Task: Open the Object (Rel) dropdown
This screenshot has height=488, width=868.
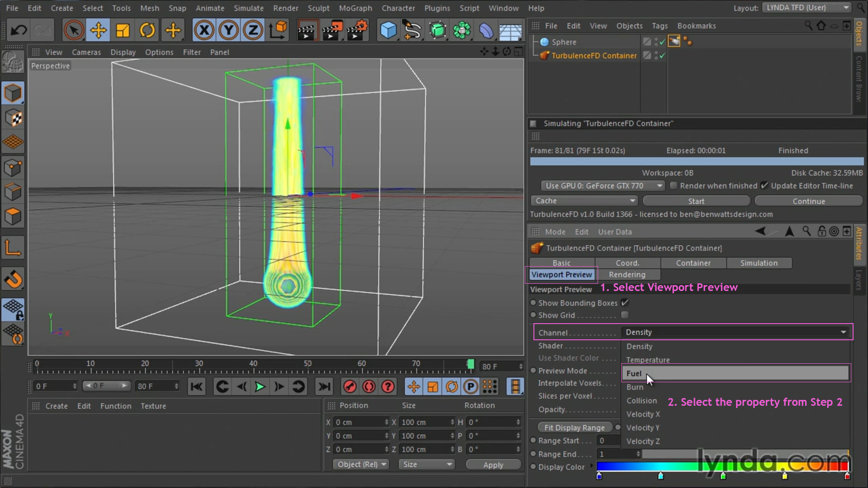Action: point(362,465)
